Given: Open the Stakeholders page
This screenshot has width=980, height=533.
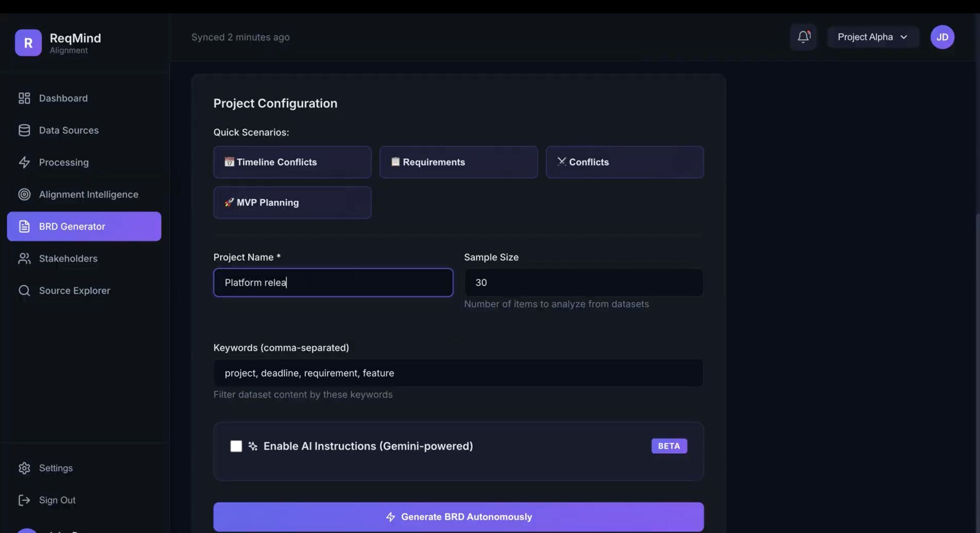Looking at the screenshot, I should [84, 258].
